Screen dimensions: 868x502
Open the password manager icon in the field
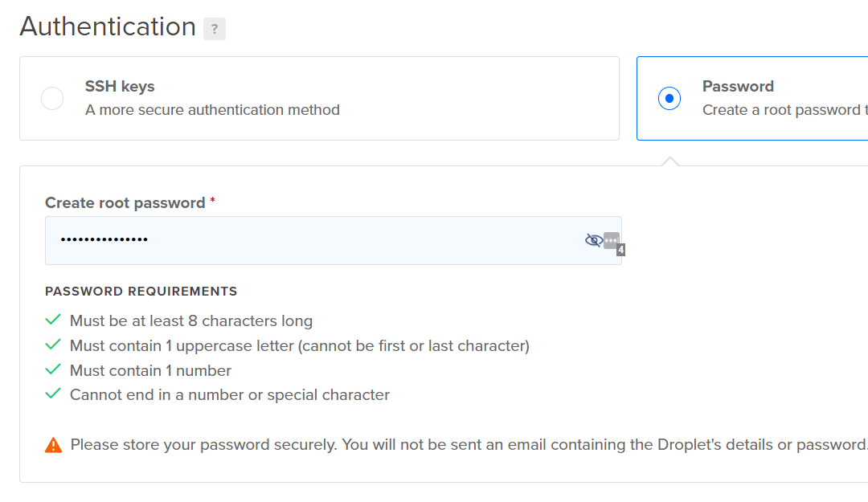(x=612, y=240)
